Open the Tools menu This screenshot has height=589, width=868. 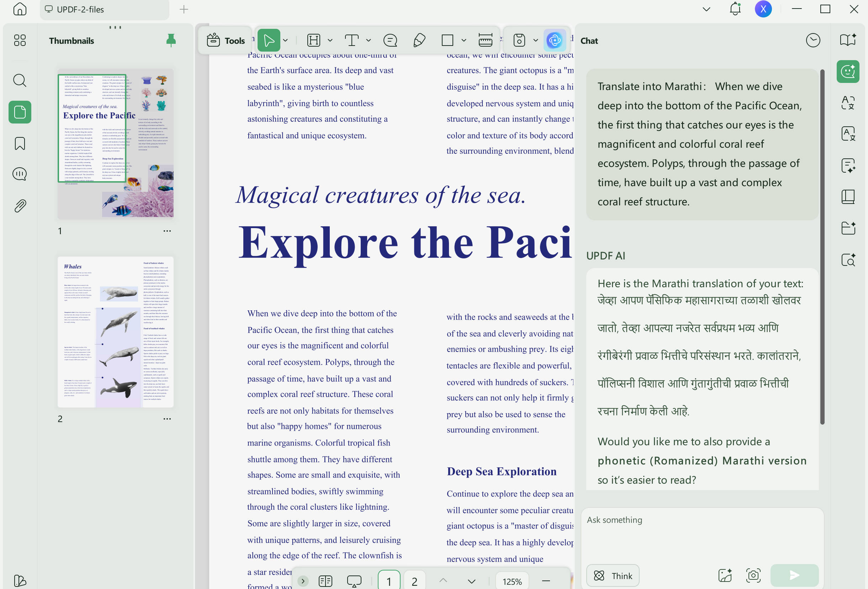click(x=226, y=40)
